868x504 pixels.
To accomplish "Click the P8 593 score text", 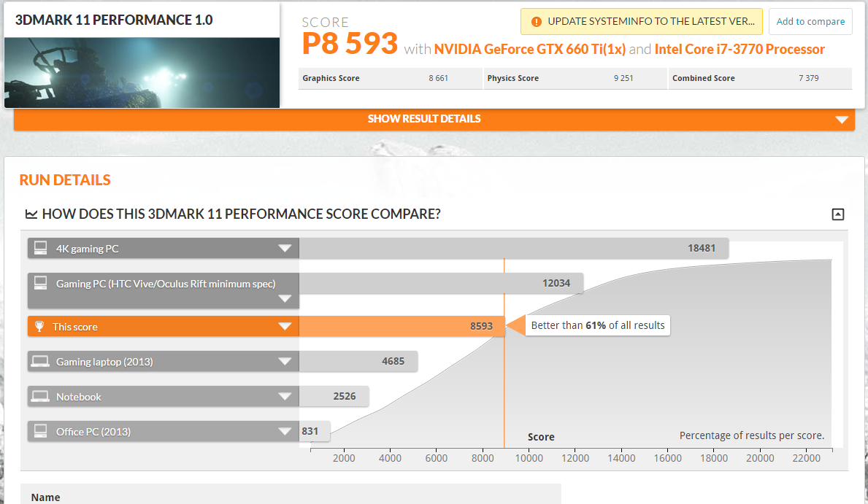I will click(350, 44).
